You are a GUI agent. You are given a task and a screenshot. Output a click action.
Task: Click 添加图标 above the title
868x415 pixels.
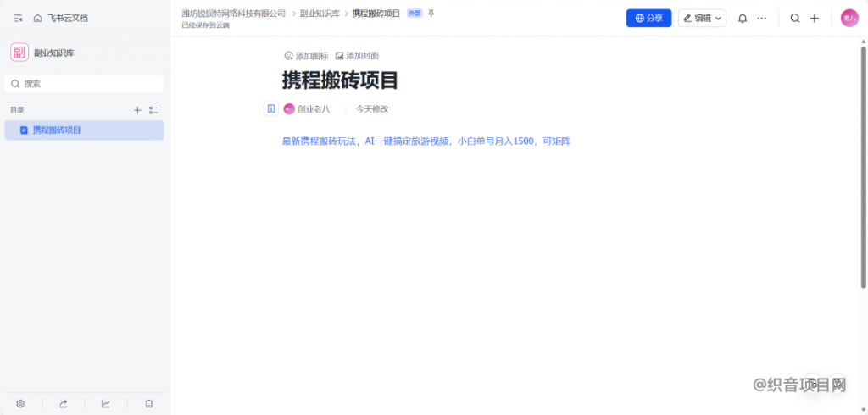(x=306, y=56)
